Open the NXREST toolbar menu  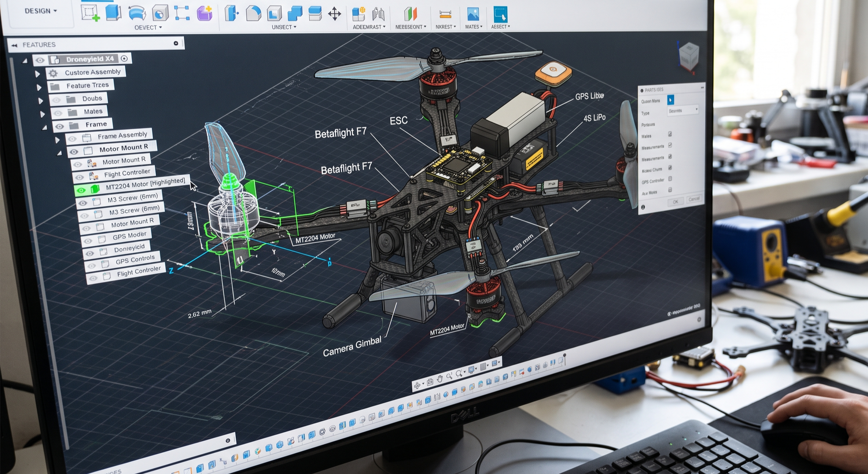(x=445, y=27)
